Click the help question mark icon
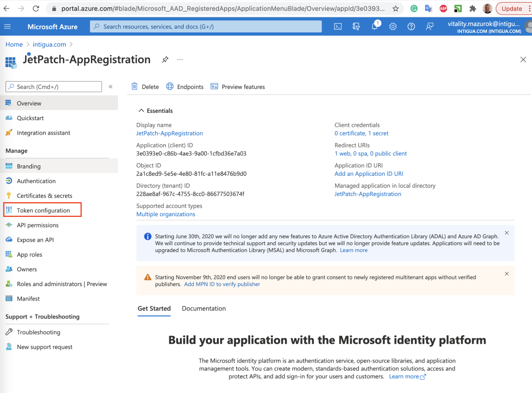Image resolution: width=532 pixels, height=393 pixels. coord(411,26)
